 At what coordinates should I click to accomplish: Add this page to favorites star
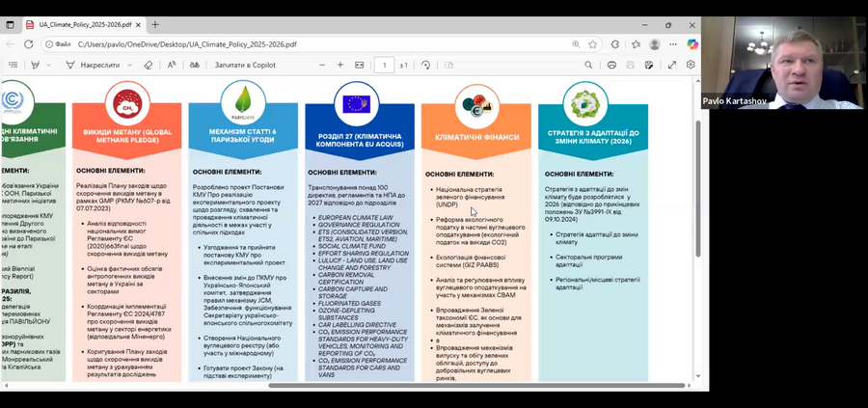[x=593, y=44]
